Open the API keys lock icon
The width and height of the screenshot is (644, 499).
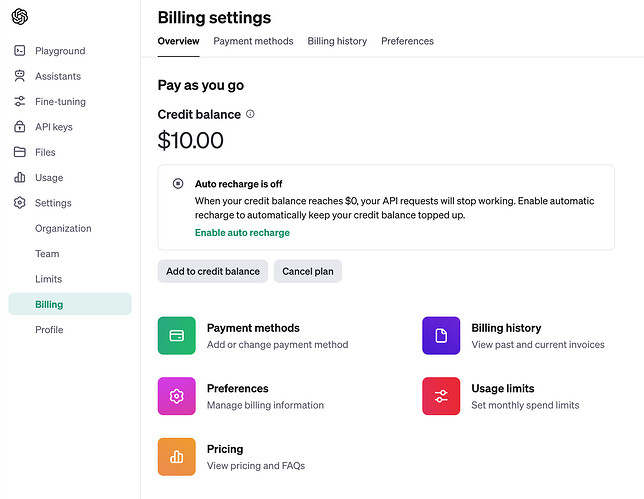(x=19, y=127)
